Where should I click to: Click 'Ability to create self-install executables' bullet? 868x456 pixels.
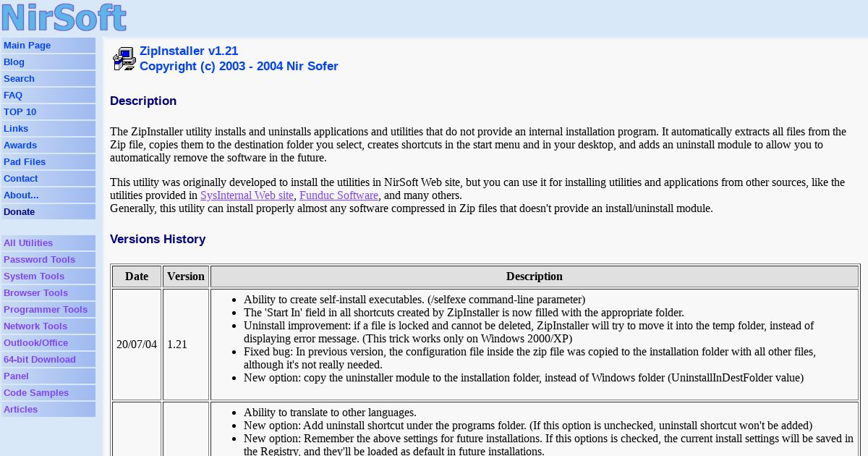pyautogui.click(x=414, y=300)
